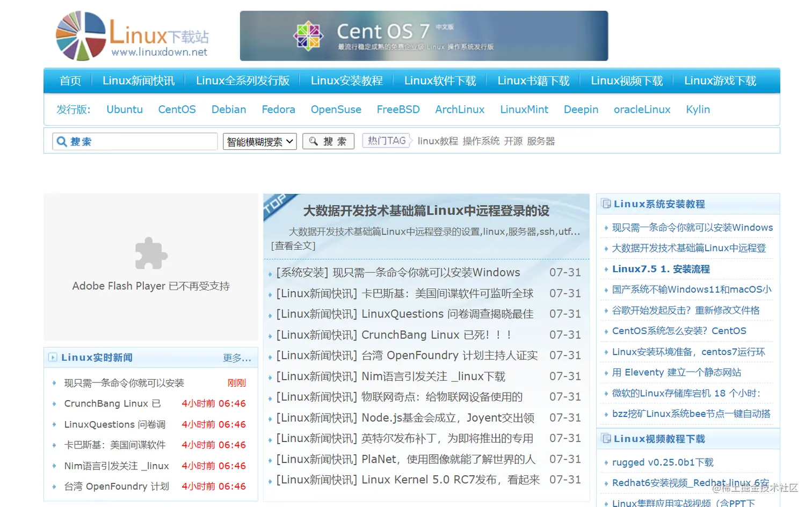Open article Nim语言引发关注 _linux下载
This screenshot has width=812, height=507.
pos(433,376)
